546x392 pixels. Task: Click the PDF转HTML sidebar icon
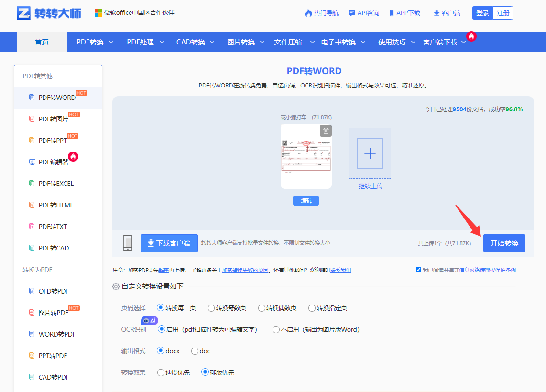pyautogui.click(x=32, y=205)
